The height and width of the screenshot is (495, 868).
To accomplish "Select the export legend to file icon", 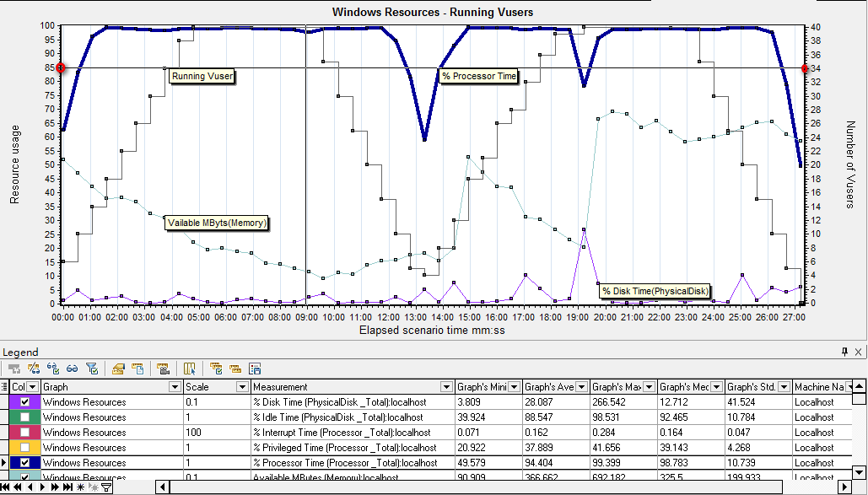I will pos(137,368).
